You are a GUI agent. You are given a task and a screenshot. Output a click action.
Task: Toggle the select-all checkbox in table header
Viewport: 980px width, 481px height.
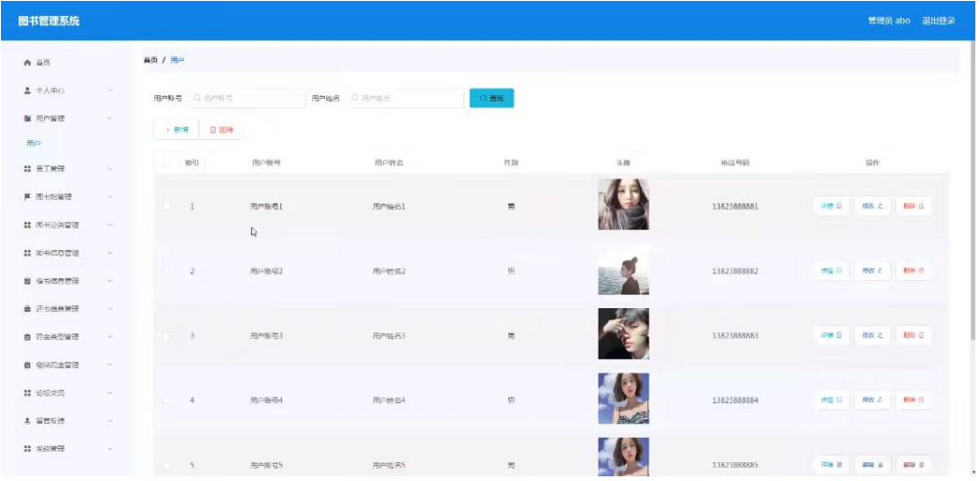(166, 163)
